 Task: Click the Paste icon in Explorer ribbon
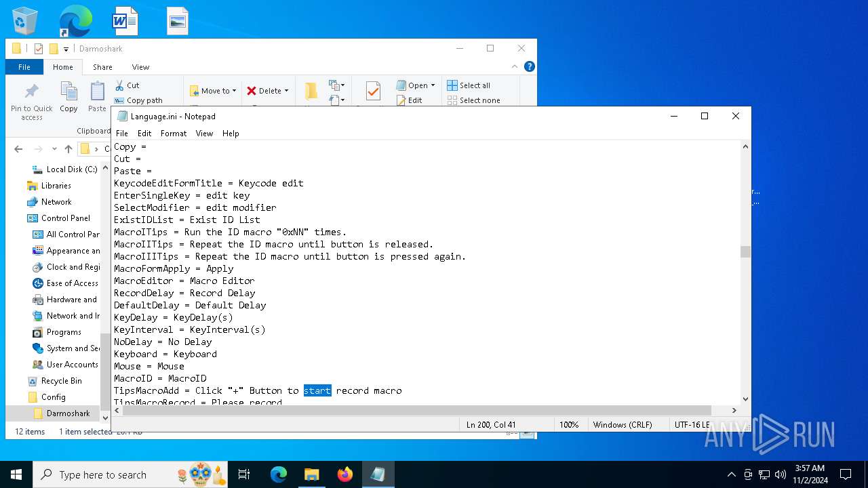tap(97, 97)
